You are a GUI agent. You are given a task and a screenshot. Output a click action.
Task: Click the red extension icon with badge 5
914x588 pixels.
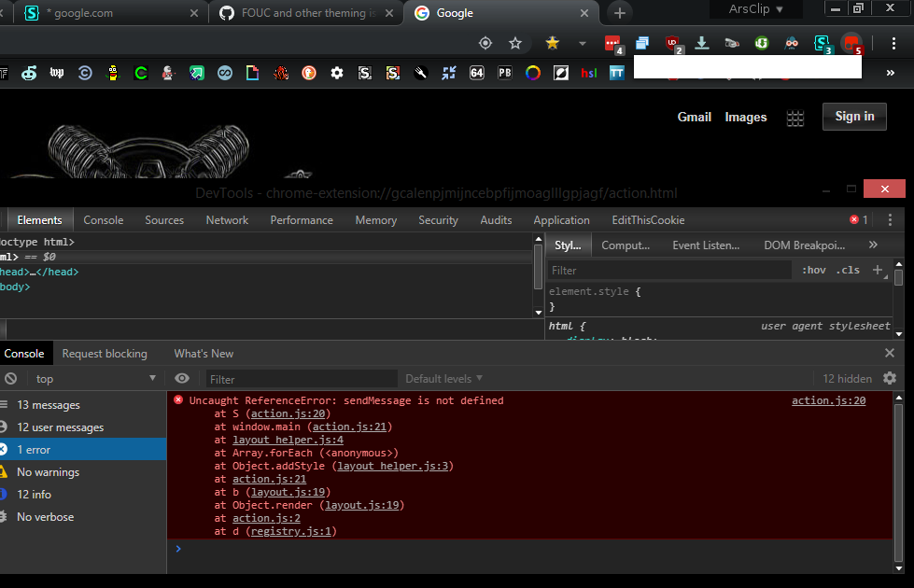(851, 43)
